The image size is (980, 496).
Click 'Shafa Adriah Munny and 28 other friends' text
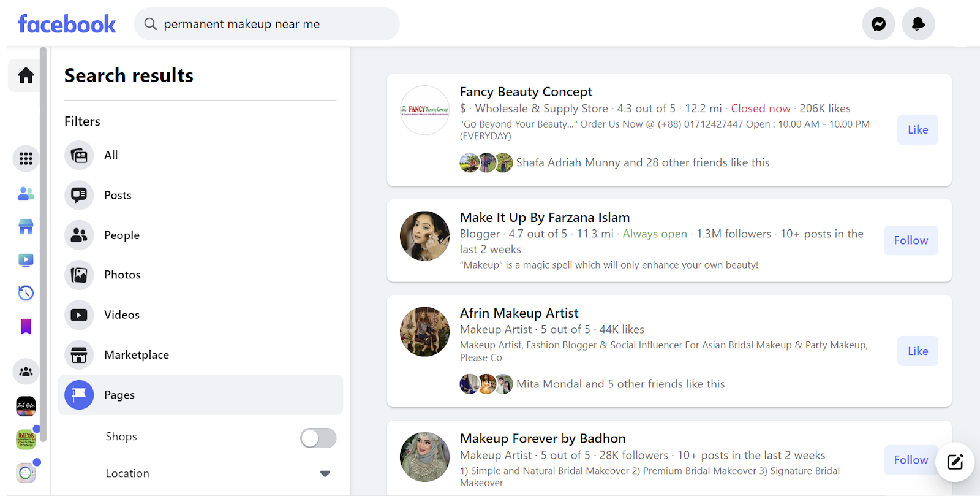click(643, 162)
